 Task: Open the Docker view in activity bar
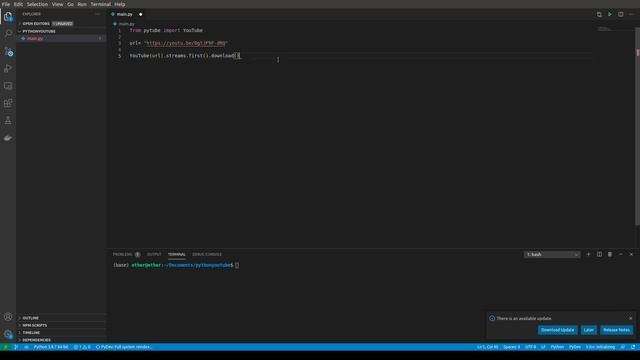[8, 138]
